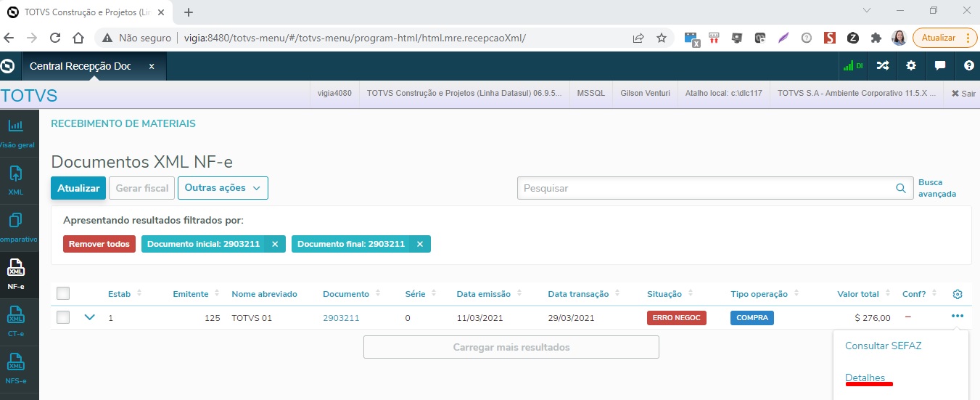This screenshot has height=400, width=980.
Task: Click the shuffle arrows header icon
Action: point(882,66)
